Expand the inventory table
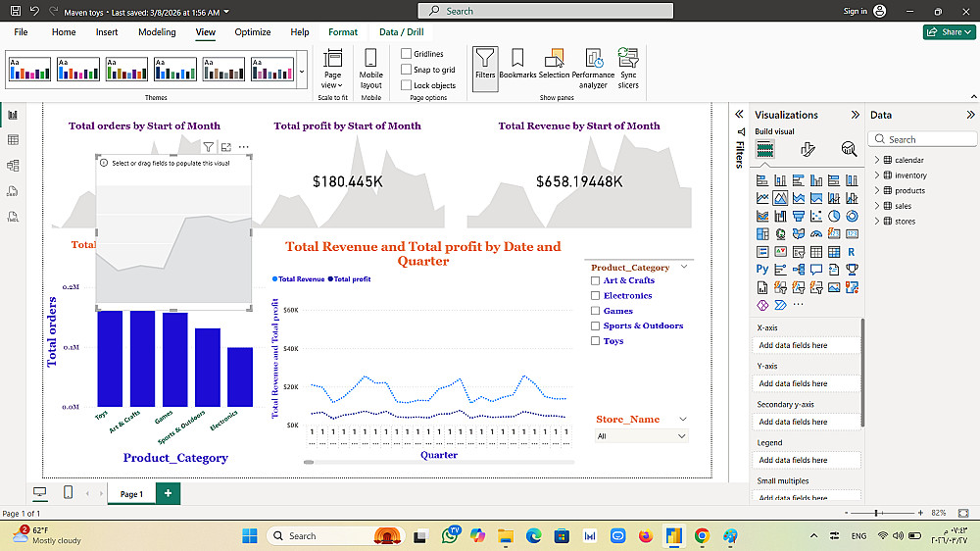 point(877,175)
